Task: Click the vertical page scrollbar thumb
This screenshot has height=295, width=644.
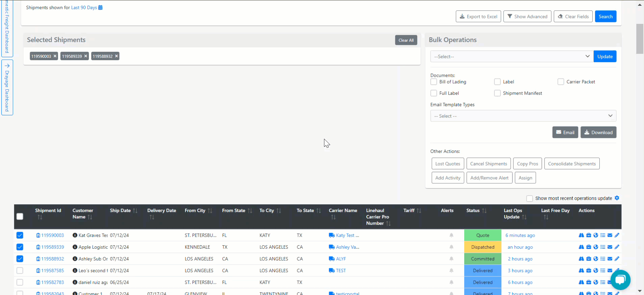Action: click(x=639, y=39)
